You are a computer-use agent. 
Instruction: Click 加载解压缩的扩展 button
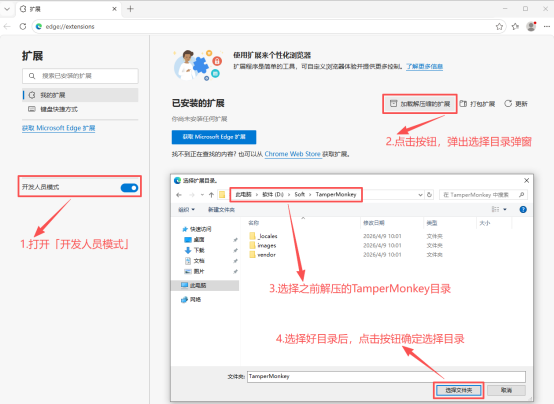(420, 104)
